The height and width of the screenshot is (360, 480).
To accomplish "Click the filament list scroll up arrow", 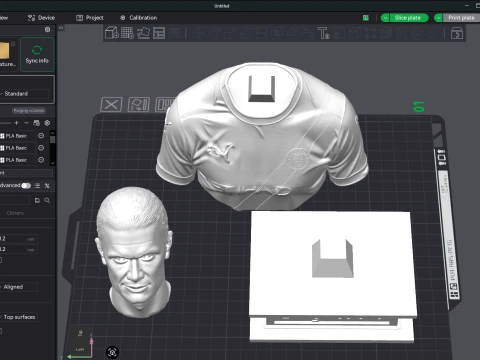I will (52, 133).
